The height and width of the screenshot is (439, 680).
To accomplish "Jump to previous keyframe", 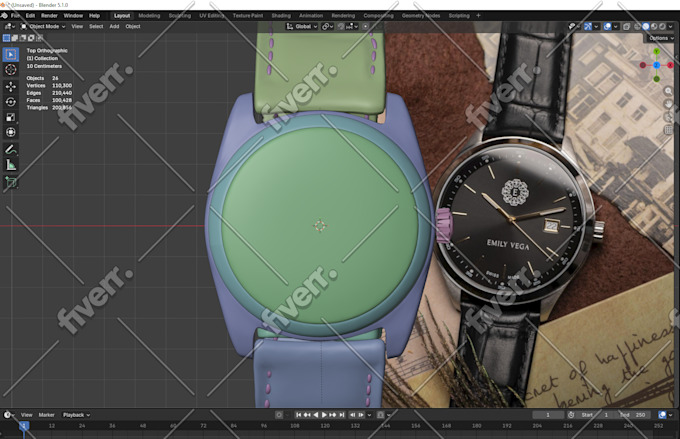I will pos(307,415).
